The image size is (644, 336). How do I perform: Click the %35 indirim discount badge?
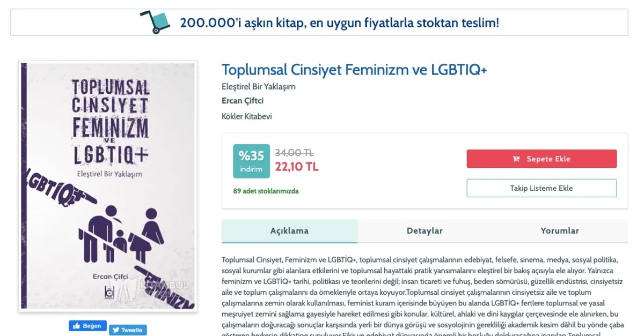[251, 161]
